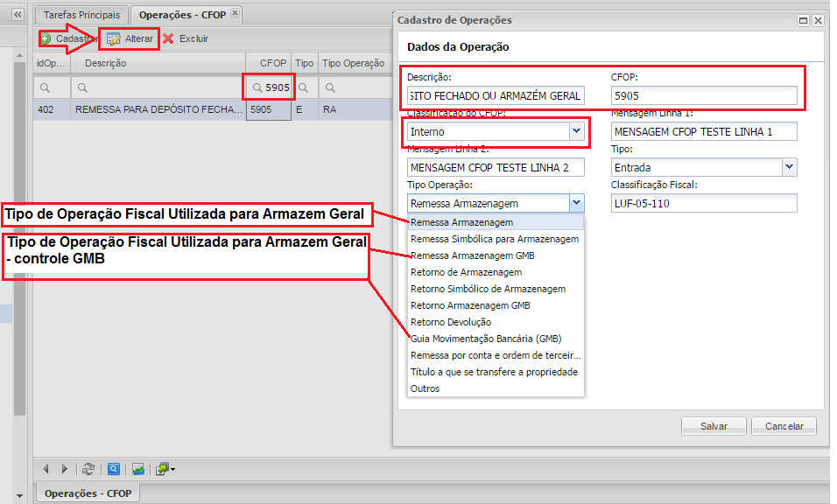
Task: Open the export dropdown with green arrow icon
Action: [x=165, y=469]
